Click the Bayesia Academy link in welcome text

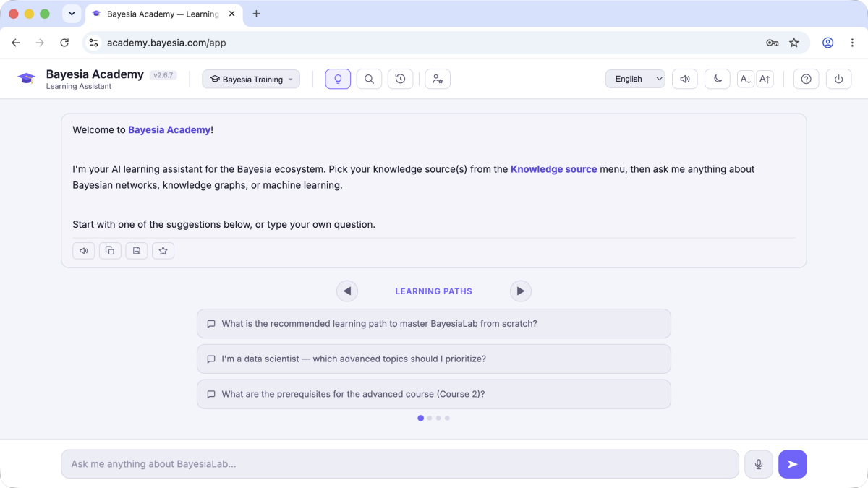pyautogui.click(x=169, y=130)
